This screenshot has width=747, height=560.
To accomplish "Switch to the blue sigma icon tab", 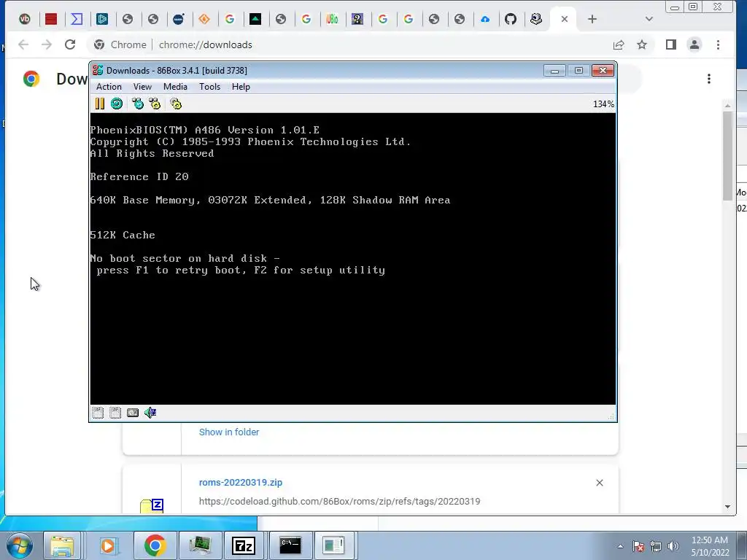I will pos(77,19).
